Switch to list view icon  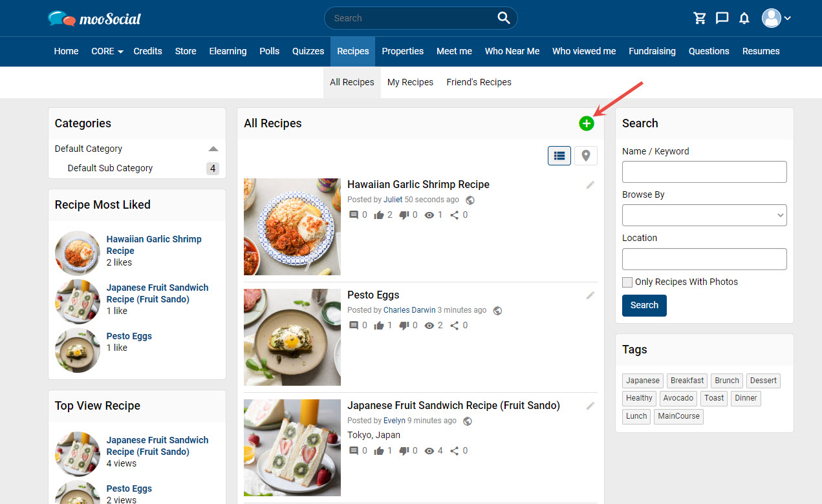[559, 156]
